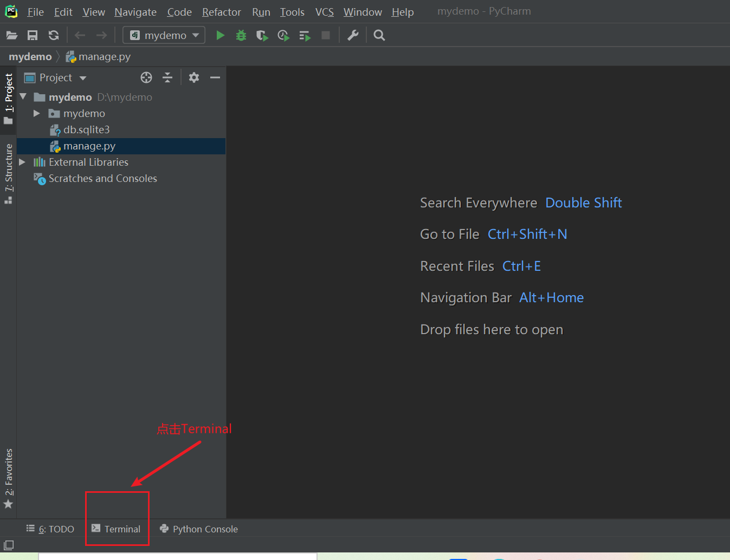Open the Python Console tab
Screen dimensions: 730x560
point(199,529)
